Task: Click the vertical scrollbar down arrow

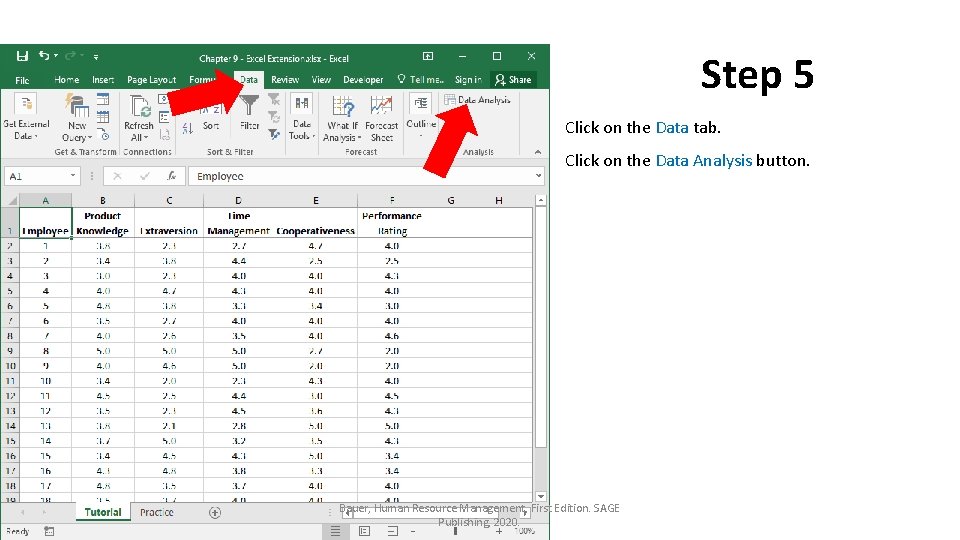Action: pyautogui.click(x=541, y=497)
